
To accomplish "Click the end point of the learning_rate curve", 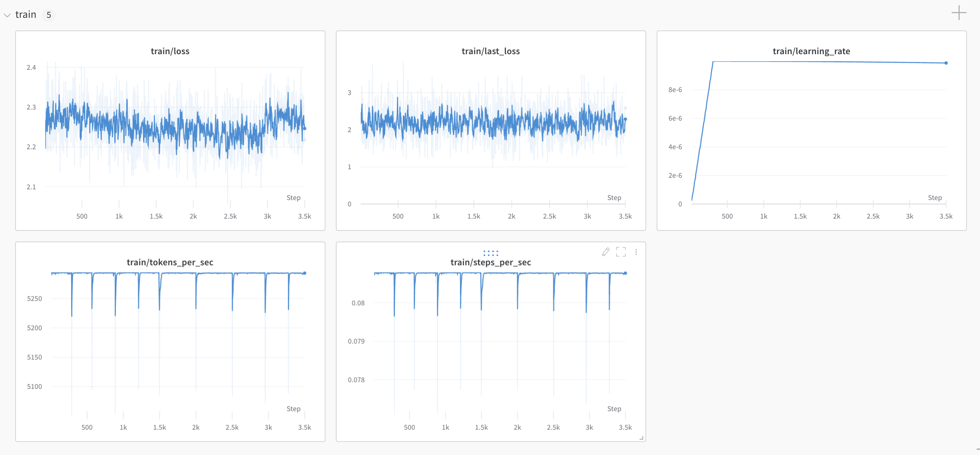I will [946, 63].
